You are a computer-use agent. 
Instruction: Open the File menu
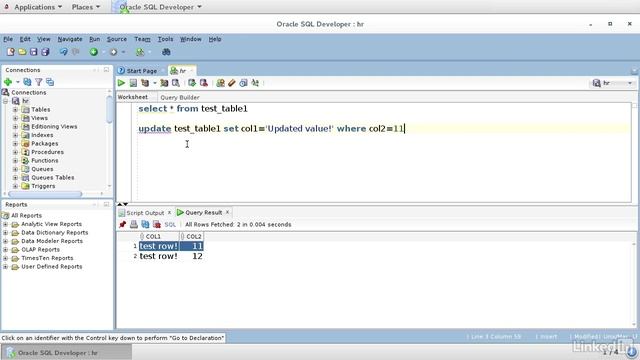(x=8, y=39)
